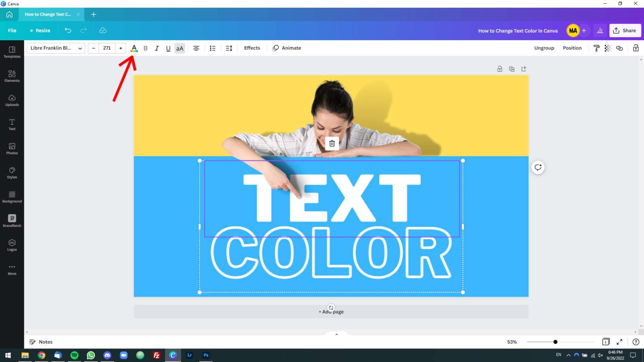
Task: Open the Text sidebar panel
Action: [12, 124]
